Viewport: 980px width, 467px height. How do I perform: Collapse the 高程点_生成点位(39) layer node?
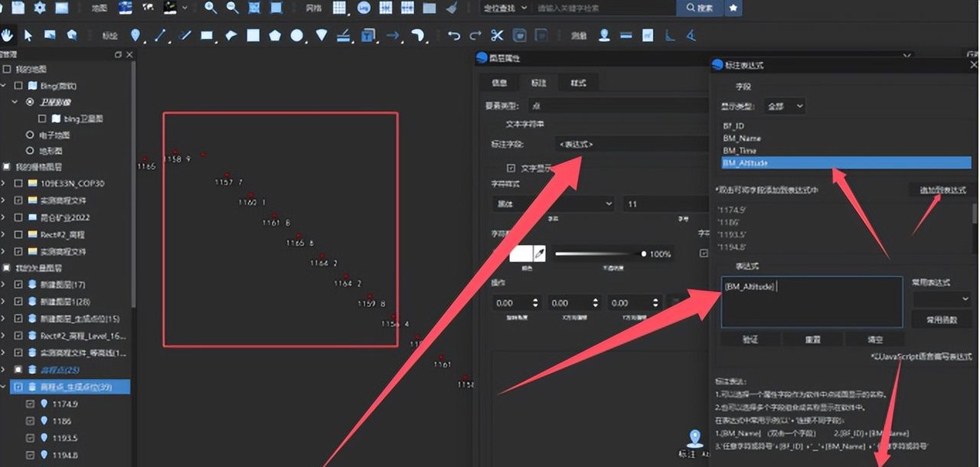pos(5,387)
